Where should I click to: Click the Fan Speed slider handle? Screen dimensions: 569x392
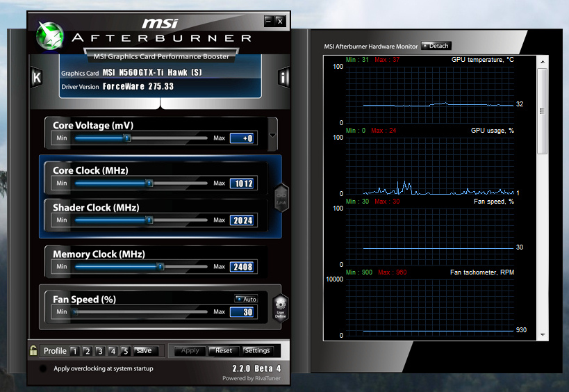75,312
